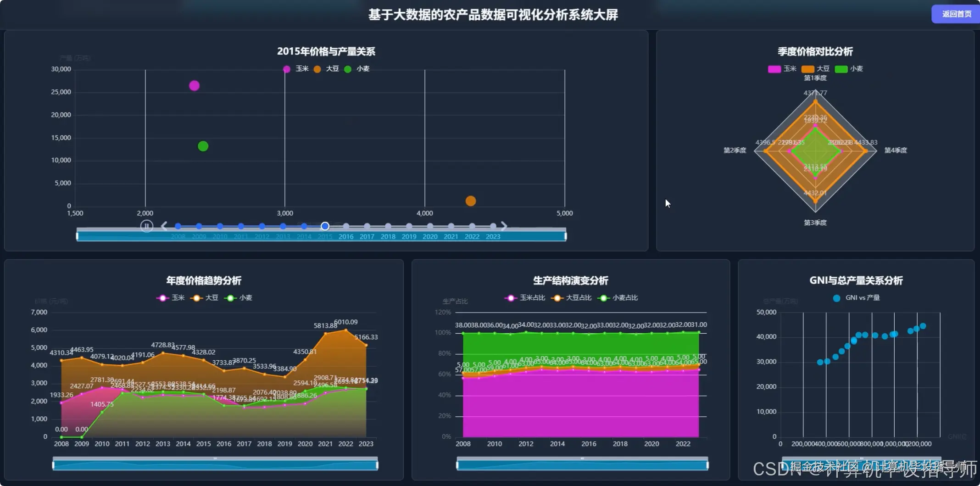This screenshot has height=486, width=980.
Task: Click 生产结构演变分析 chart title
Action: (x=571, y=280)
